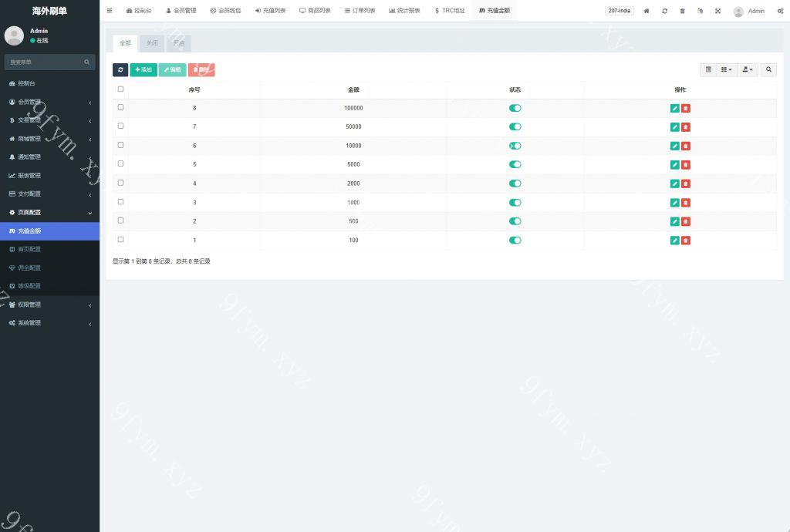Switch to the 关闭 filter tab
790x532 pixels.
click(x=152, y=43)
